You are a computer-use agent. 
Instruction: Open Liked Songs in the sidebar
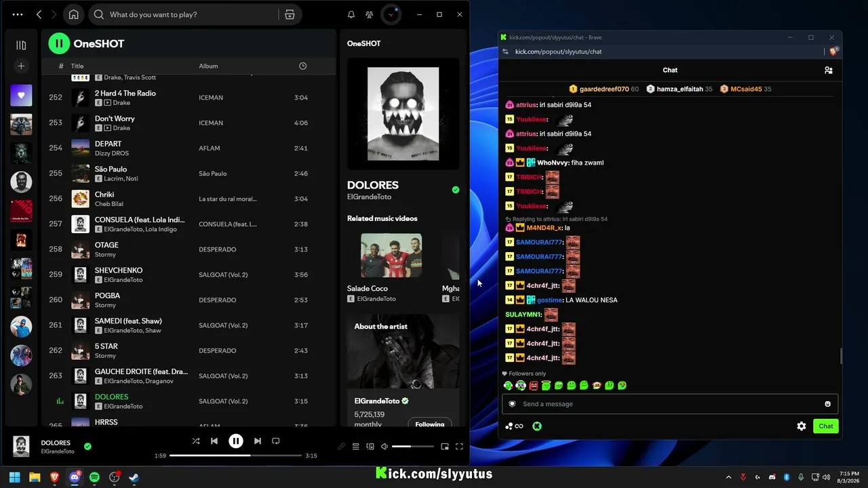click(x=21, y=96)
